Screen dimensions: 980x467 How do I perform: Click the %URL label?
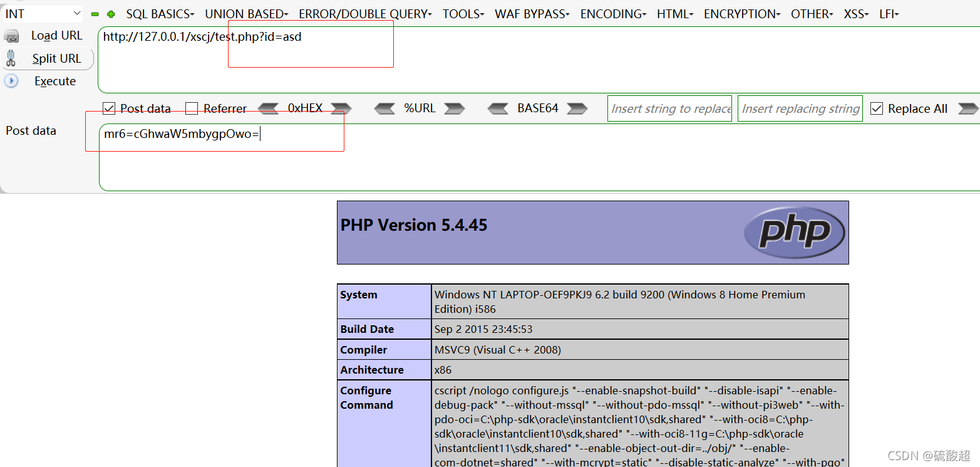(x=420, y=108)
